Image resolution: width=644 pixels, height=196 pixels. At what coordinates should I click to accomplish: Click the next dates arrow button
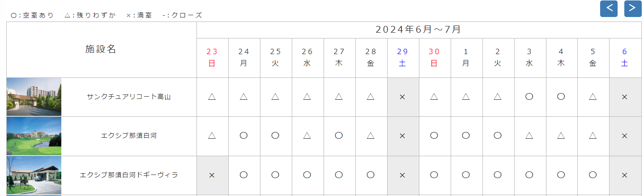632,9
